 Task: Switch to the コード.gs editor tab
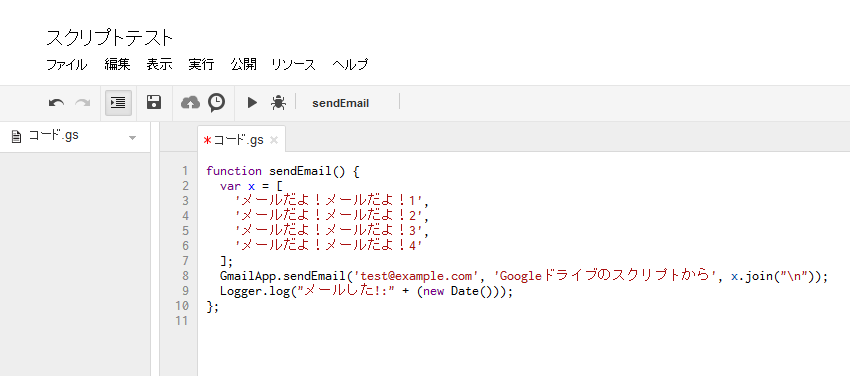[x=239, y=140]
